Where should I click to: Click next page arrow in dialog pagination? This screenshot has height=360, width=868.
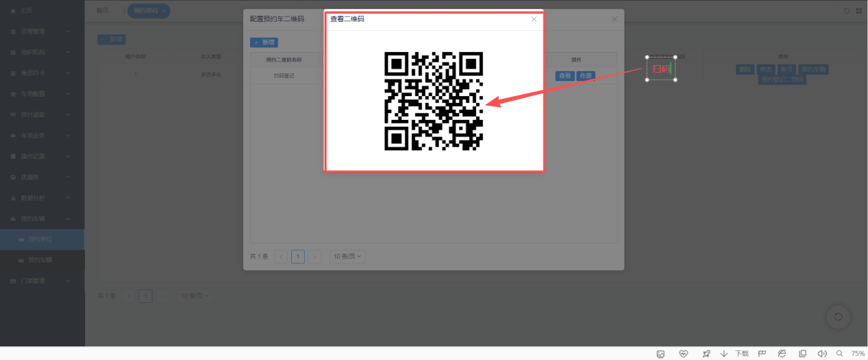click(x=314, y=256)
